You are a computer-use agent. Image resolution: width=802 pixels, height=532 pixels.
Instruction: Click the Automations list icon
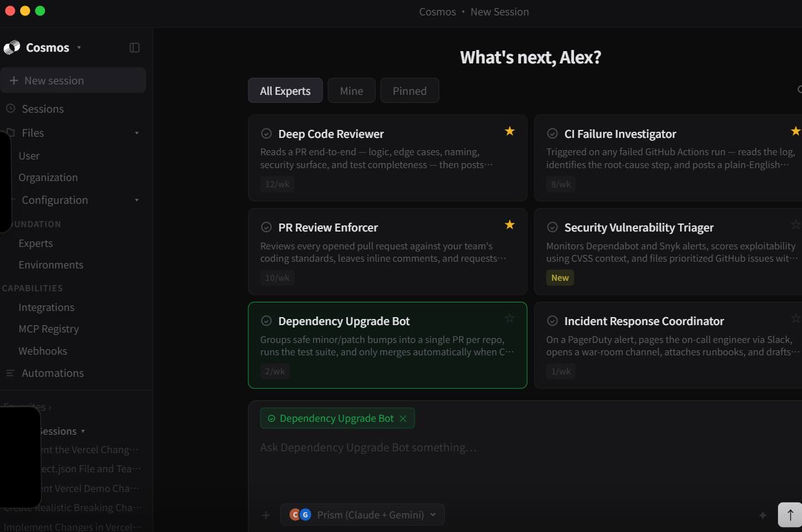[x=10, y=373]
